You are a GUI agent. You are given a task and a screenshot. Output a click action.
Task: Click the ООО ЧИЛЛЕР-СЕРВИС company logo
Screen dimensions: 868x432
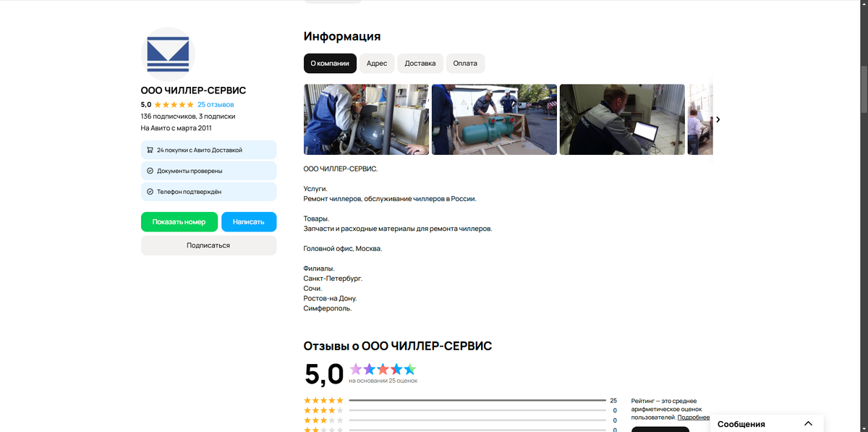click(x=167, y=54)
